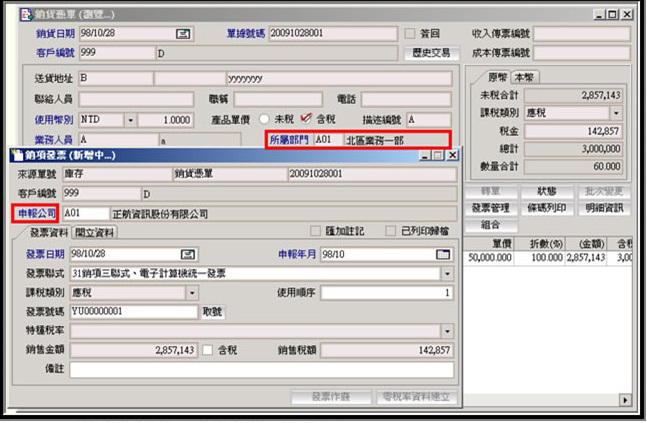
Task: Check the 簽回 checkbox
Action: point(408,34)
